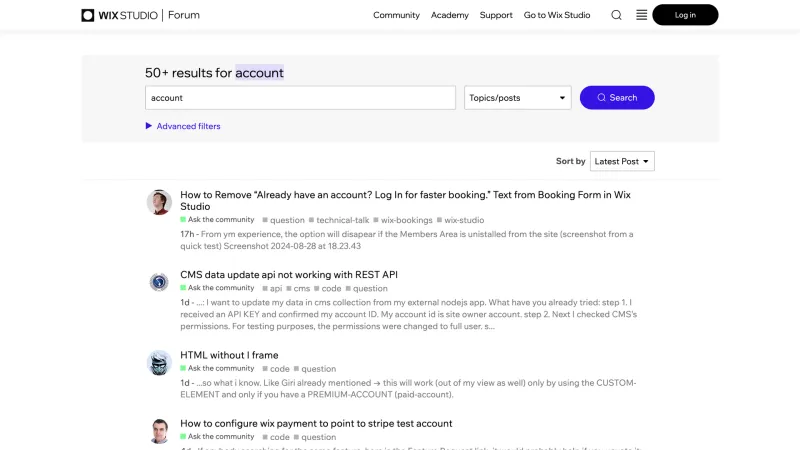800x450 pixels.
Task: Click excerpt mentioning PREMIUM-ACCOUNT
Action: coord(408,389)
